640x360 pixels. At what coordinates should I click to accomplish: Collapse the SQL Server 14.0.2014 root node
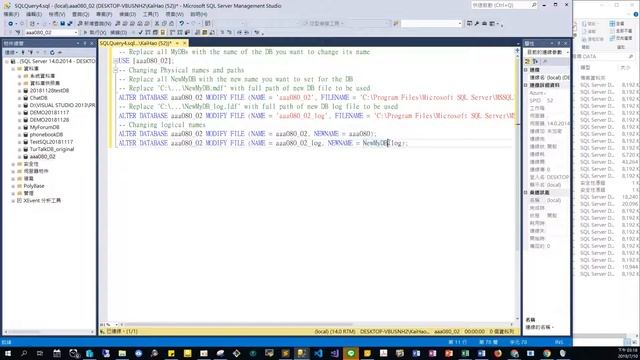[7, 61]
